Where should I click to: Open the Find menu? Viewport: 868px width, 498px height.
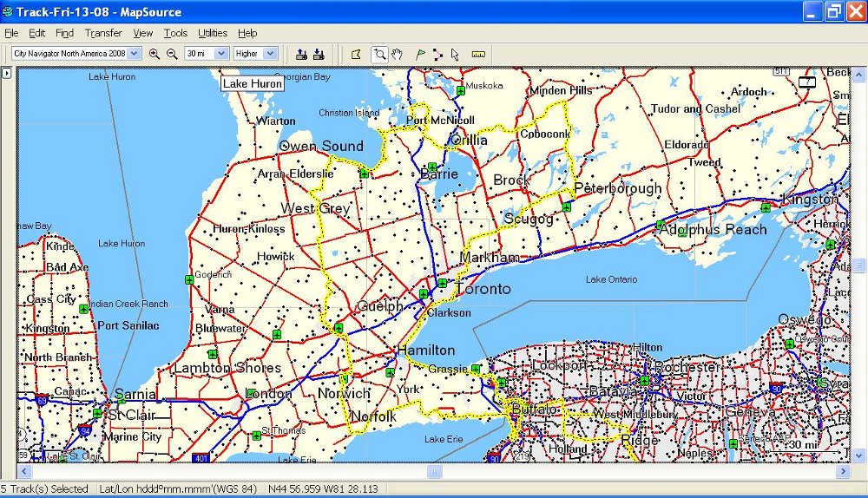65,33
